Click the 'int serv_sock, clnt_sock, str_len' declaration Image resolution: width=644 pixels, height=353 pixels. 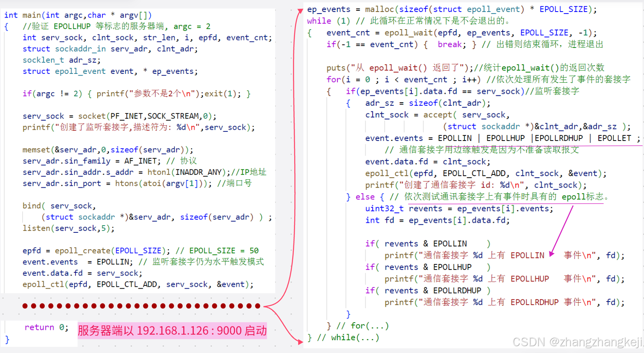click(x=147, y=38)
